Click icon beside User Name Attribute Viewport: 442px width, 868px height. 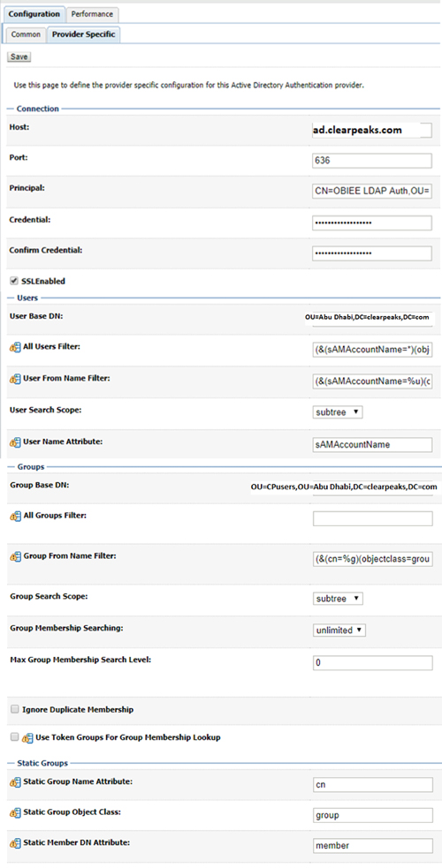(15, 442)
